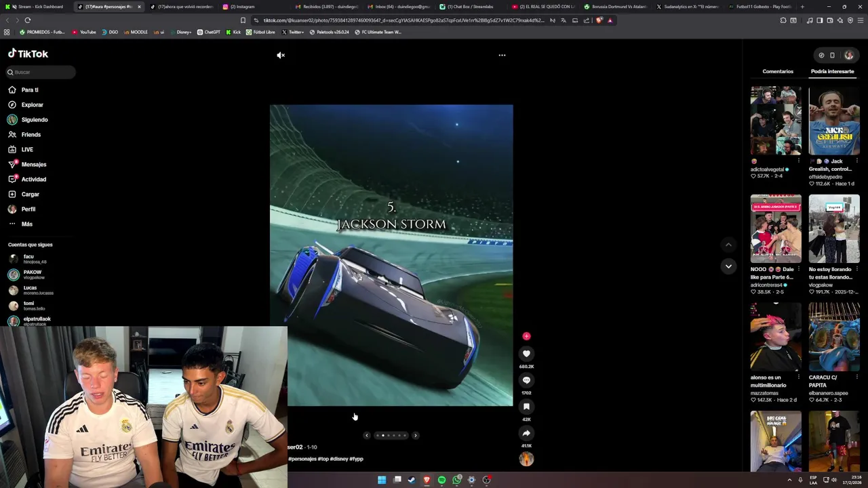The image size is (868, 488).
Task: Open the sound disc avatar
Action: [x=526, y=460]
